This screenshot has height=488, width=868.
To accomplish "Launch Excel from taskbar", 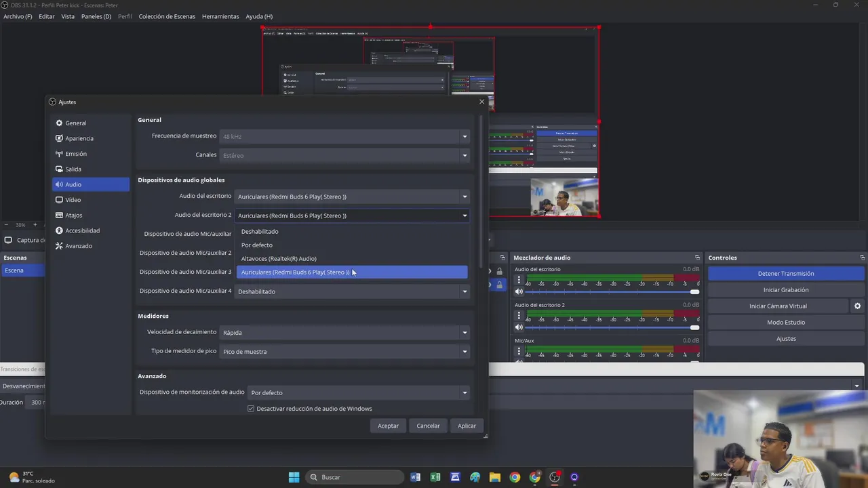I will tap(435, 477).
